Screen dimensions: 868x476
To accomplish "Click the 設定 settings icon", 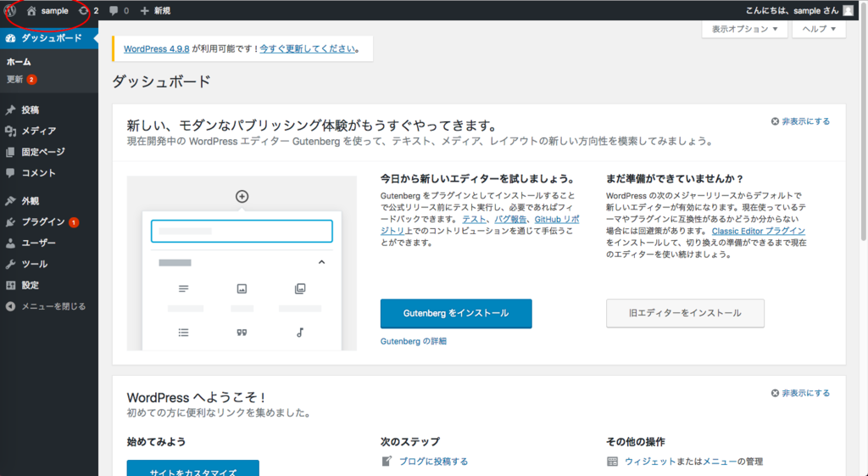I will (10, 285).
